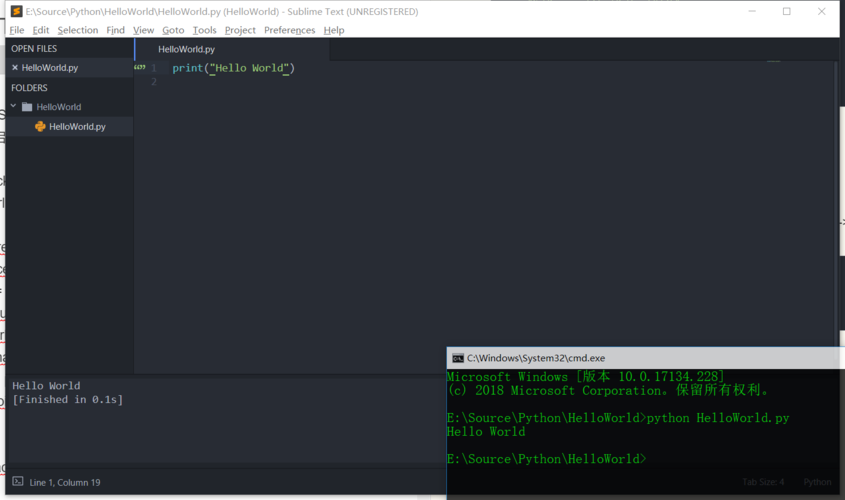845x500 pixels.
Task: Open the Tab Size selector in status bar
Action: (762, 482)
